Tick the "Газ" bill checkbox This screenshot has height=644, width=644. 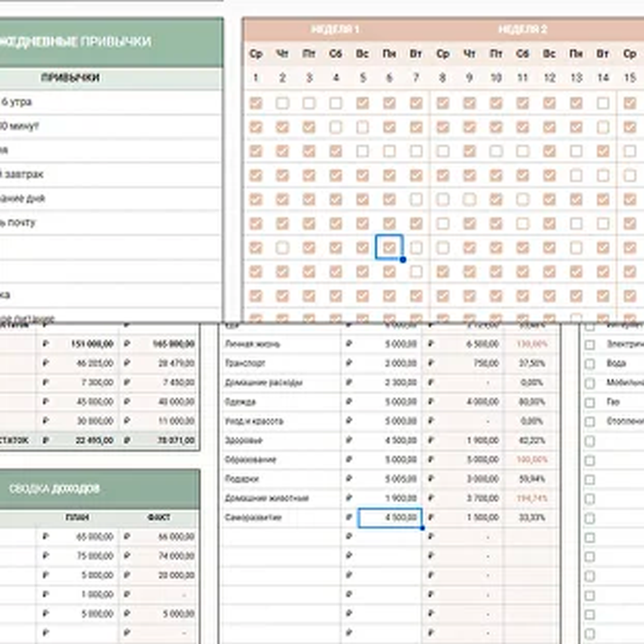click(x=590, y=403)
